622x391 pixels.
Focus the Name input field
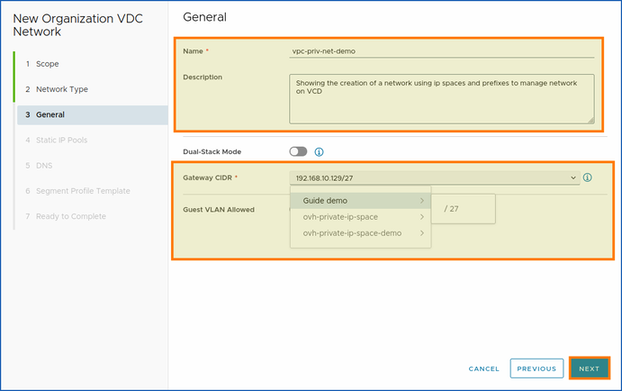pyautogui.click(x=442, y=51)
